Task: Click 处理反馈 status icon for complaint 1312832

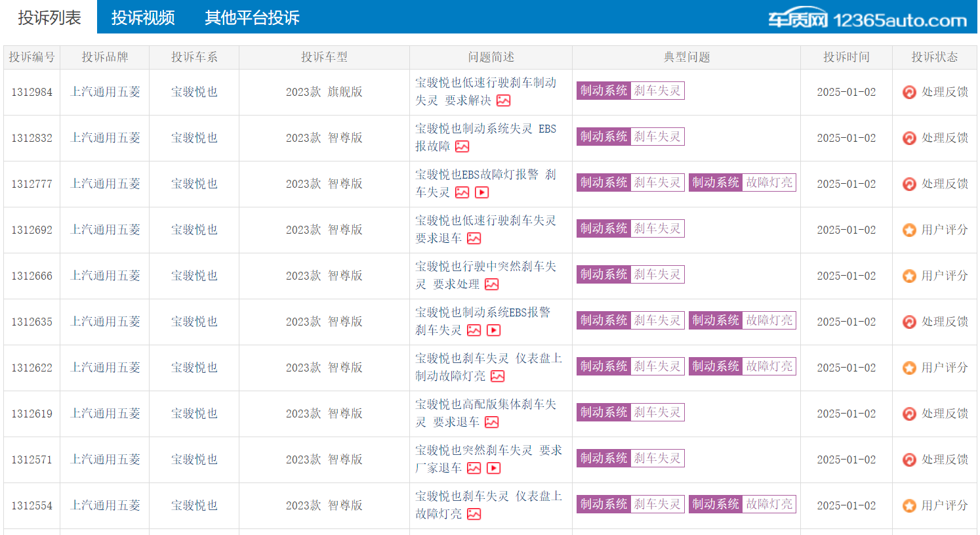Action: 909,138
